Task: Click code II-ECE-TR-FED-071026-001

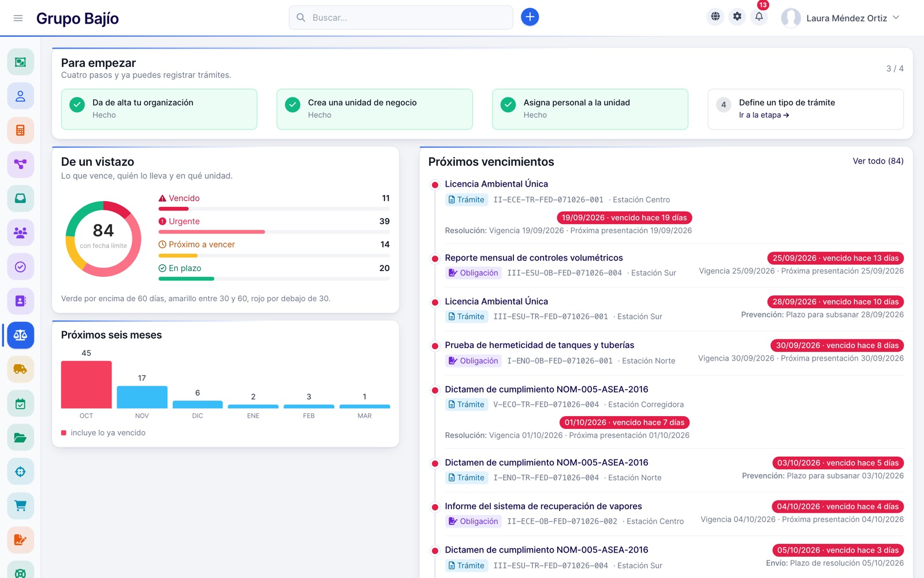Action: (x=548, y=199)
